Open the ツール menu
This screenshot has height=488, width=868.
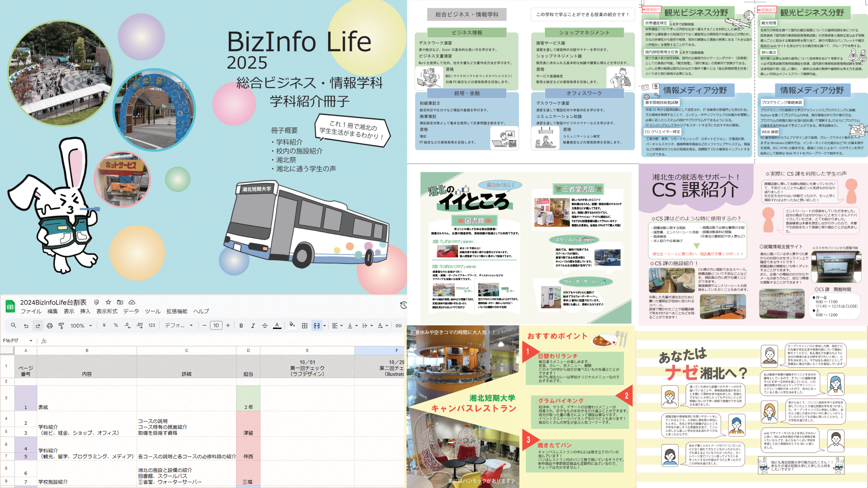click(153, 311)
